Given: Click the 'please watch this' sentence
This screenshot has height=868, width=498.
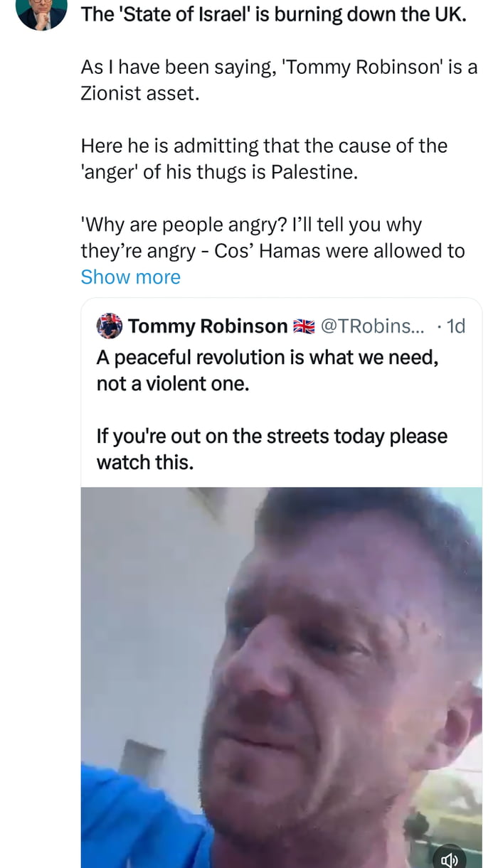Looking at the screenshot, I should click(x=270, y=448).
